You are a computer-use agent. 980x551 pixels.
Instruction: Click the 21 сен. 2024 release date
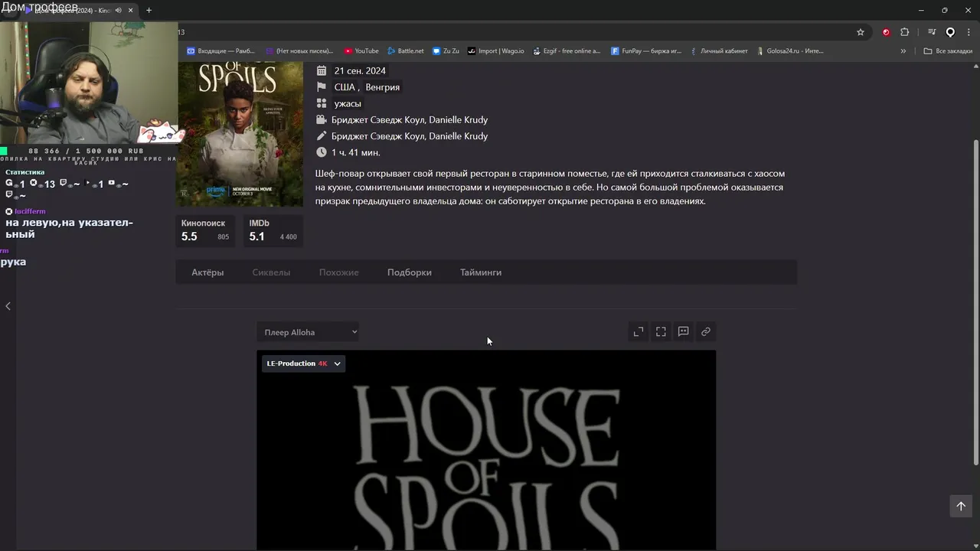pyautogui.click(x=360, y=70)
